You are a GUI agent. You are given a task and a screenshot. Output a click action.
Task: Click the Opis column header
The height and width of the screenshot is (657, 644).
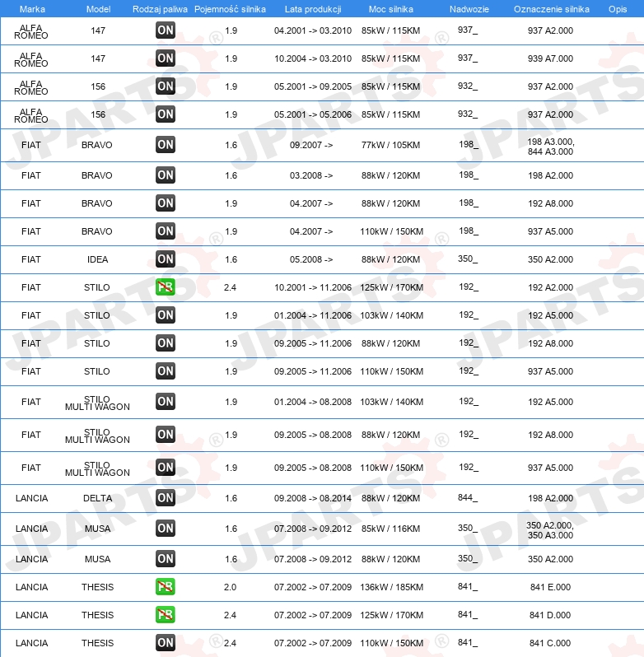click(x=618, y=9)
